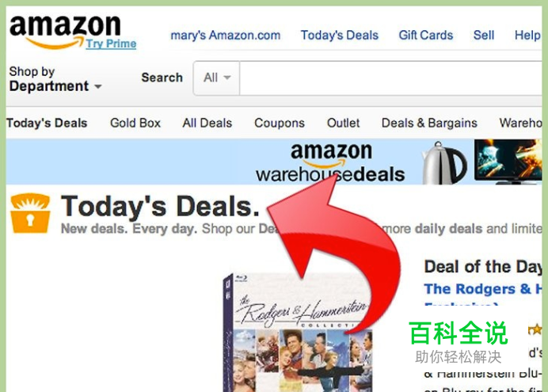Open the Try Prime link
The image size is (548, 392).
coord(111,44)
